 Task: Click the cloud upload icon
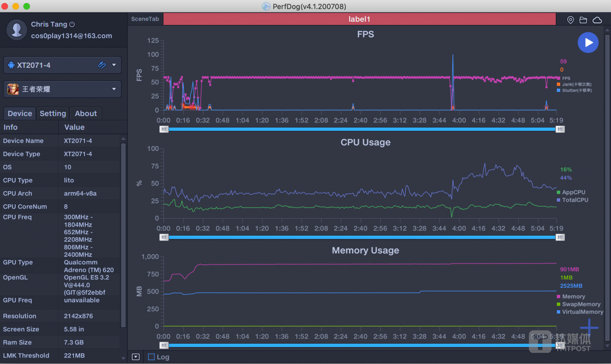pos(597,20)
